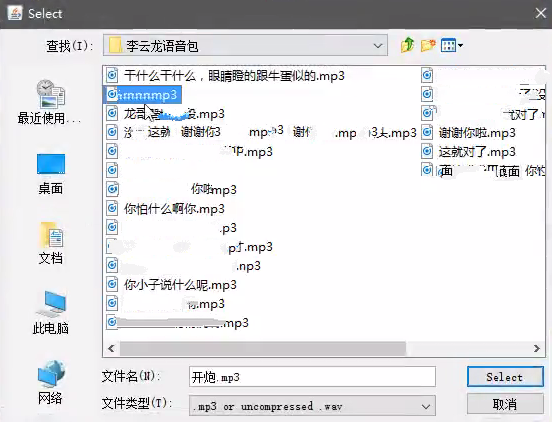Click the Up One Level folder icon

click(407, 45)
